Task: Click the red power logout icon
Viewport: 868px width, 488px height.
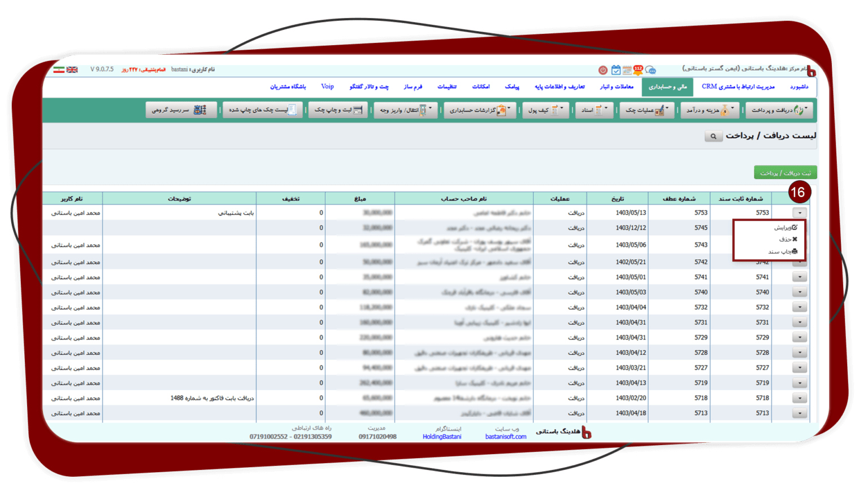Action: 603,70
